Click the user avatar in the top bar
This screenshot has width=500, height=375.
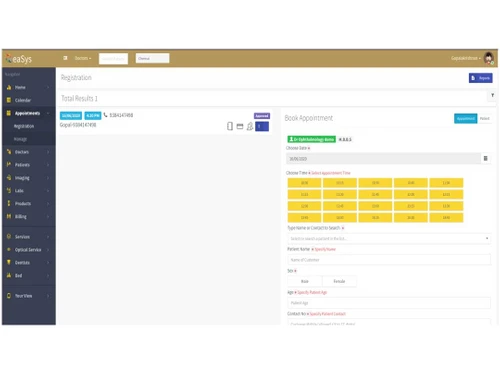(x=489, y=58)
